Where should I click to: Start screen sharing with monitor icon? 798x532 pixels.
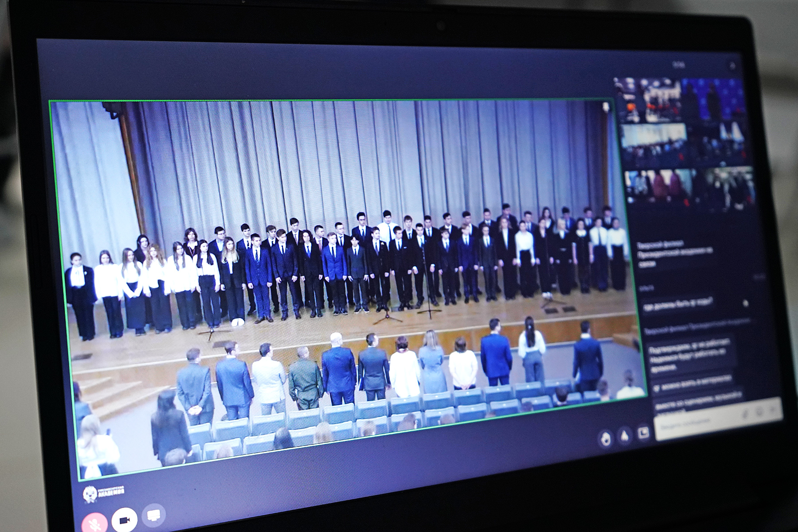[x=153, y=515]
